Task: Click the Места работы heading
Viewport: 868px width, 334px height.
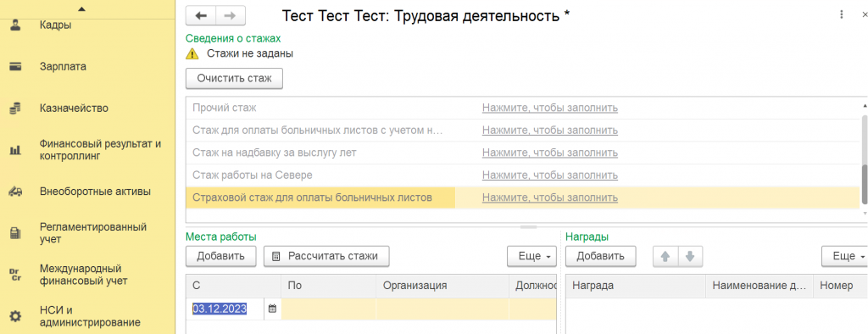Action: pyautogui.click(x=221, y=237)
